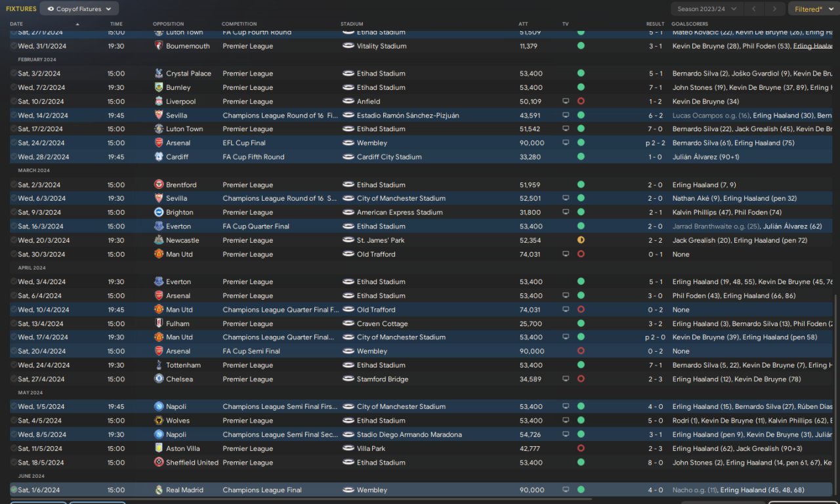Click the 'Vitality Stadium' name
Image resolution: width=840 pixels, height=504 pixels.
click(x=381, y=46)
